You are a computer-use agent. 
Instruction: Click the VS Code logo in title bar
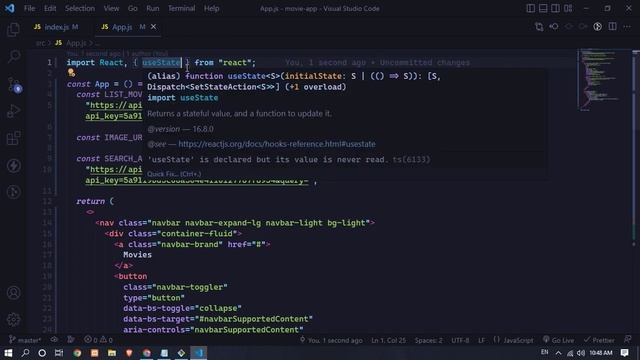(9, 8)
